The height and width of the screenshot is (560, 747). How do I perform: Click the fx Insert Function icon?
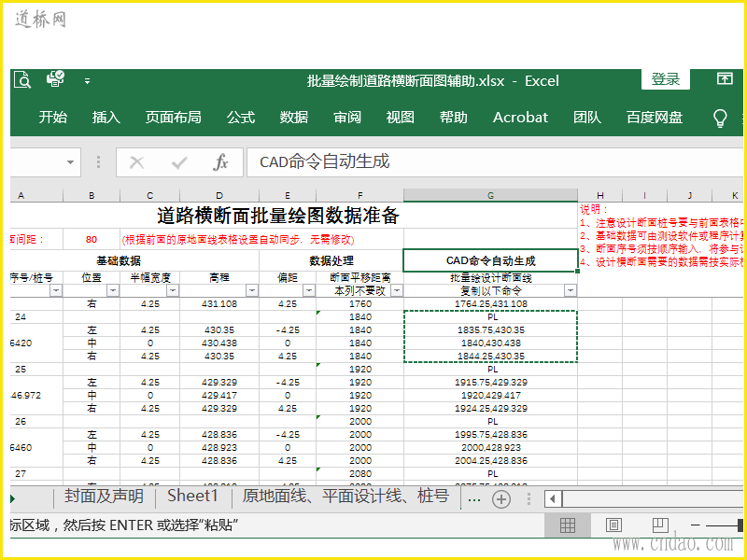220,162
